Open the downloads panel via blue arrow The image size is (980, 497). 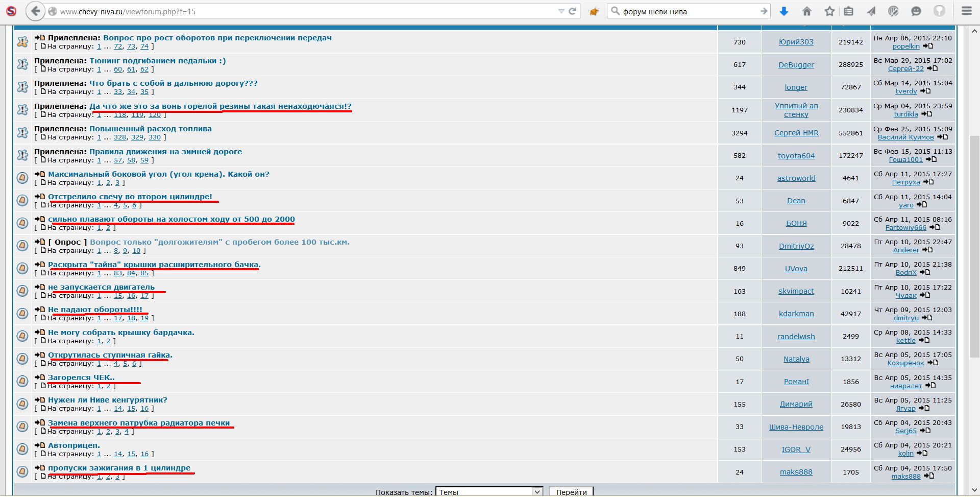click(x=784, y=11)
